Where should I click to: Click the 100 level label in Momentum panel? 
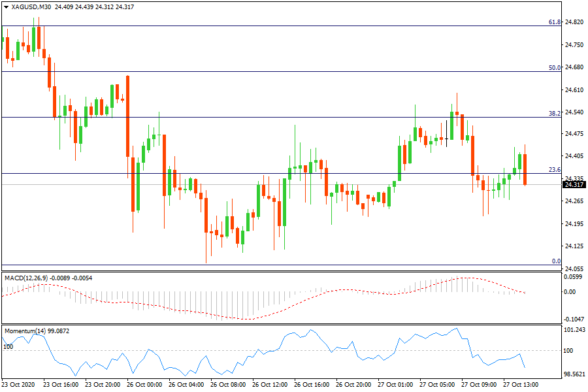(x=8, y=346)
